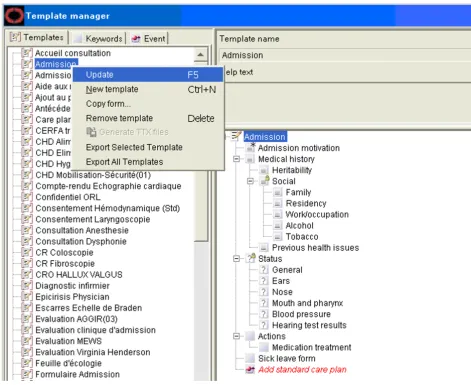Select CRO HALLUX VALGUS template
Screen dimensions: 471x385
[x=79, y=275]
